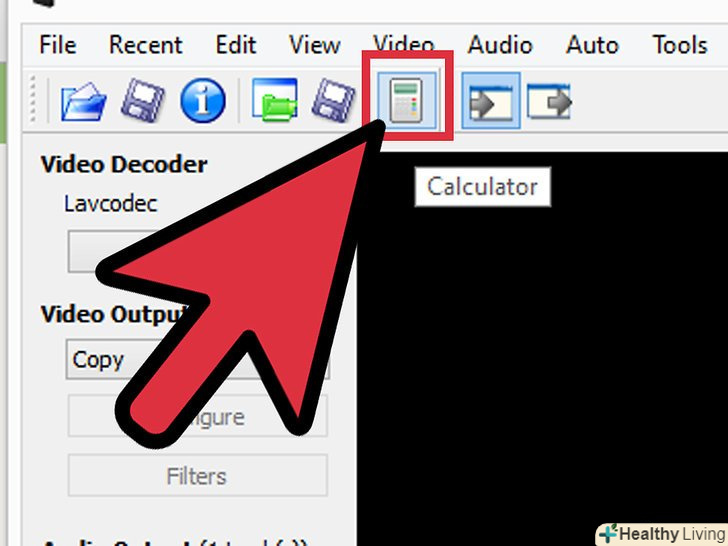This screenshot has width=728, height=546.
Task: Click the button below Lavcodec decoder
Action: (x=116, y=251)
